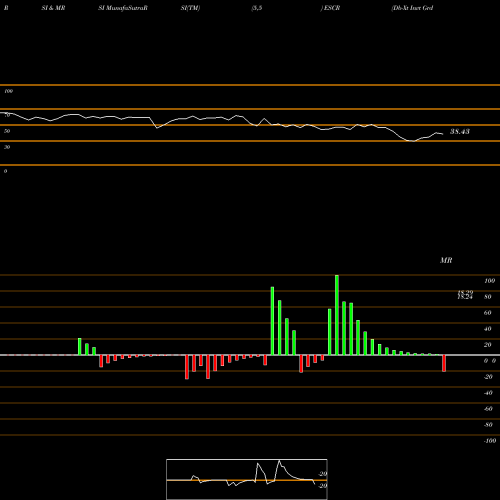
Task: Click the MR axis label -60
Action: coord(488,409)
